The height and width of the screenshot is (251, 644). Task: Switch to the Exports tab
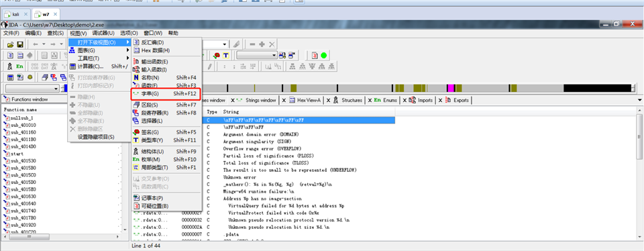pos(458,100)
